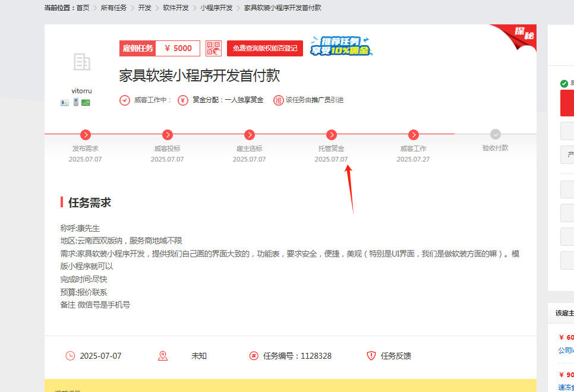
Task: Click 所有任务 in the breadcrumb
Action: point(113,8)
